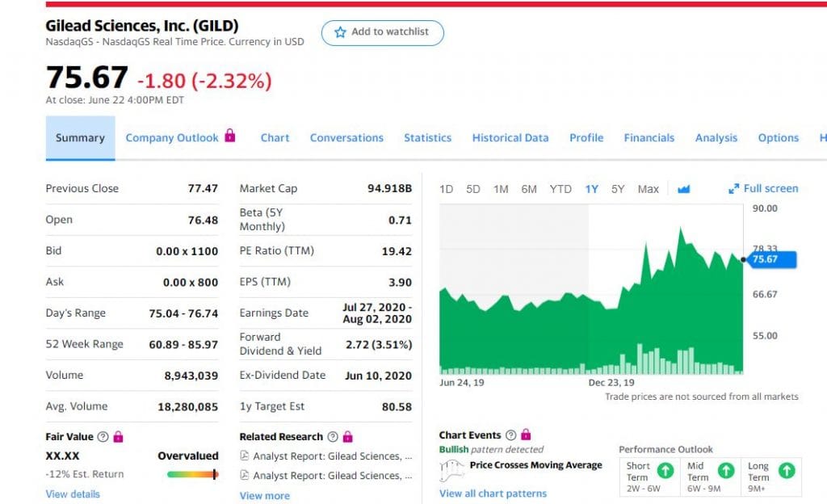Click the 75.67 current price chart label
This screenshot has width=827, height=504.
[771, 259]
